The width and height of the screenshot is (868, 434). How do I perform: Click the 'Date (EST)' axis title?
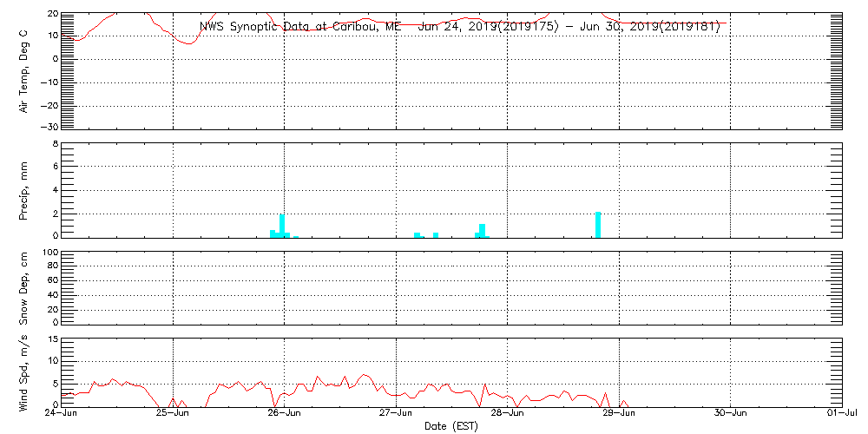[451, 426]
